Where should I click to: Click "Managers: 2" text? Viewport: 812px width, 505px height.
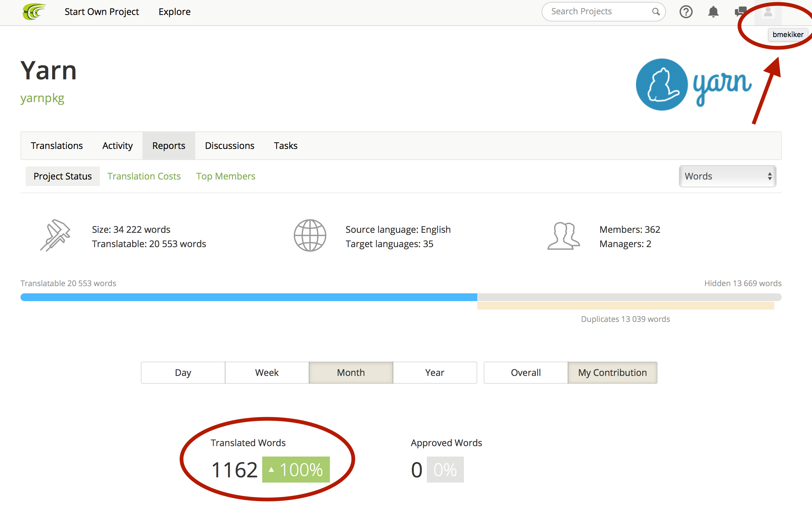(625, 244)
